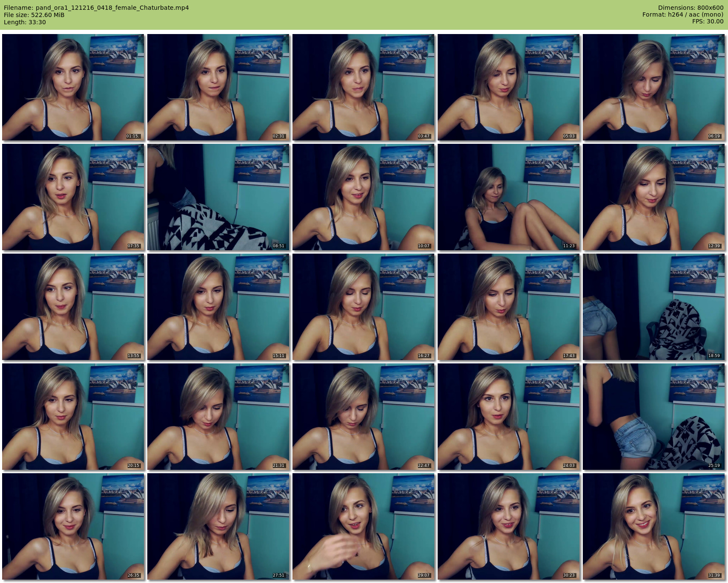Select the frame at 05:03
The width and height of the screenshot is (728, 583).
(509, 87)
